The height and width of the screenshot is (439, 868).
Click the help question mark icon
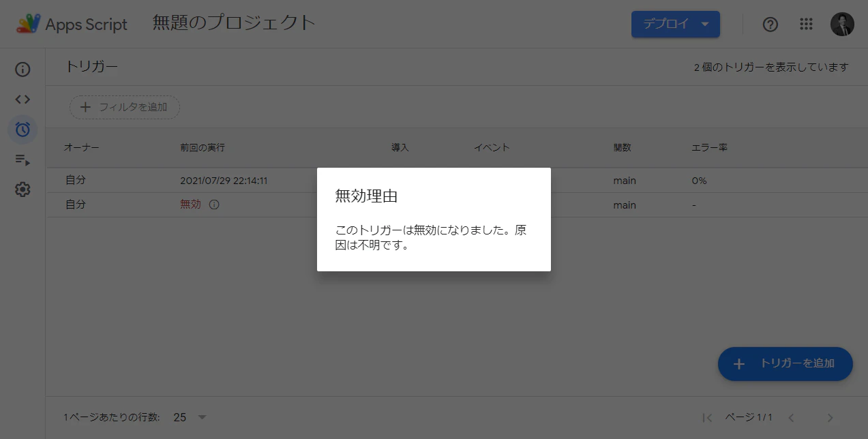point(770,25)
